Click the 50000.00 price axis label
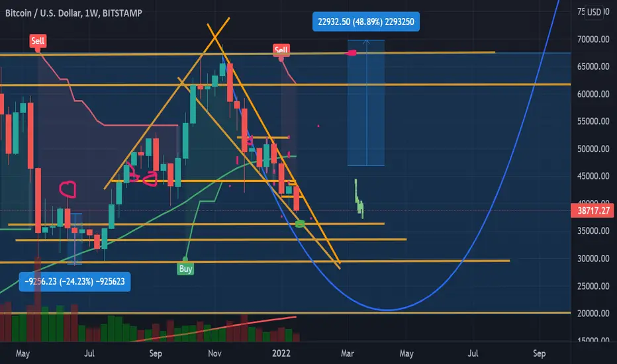 point(593,149)
